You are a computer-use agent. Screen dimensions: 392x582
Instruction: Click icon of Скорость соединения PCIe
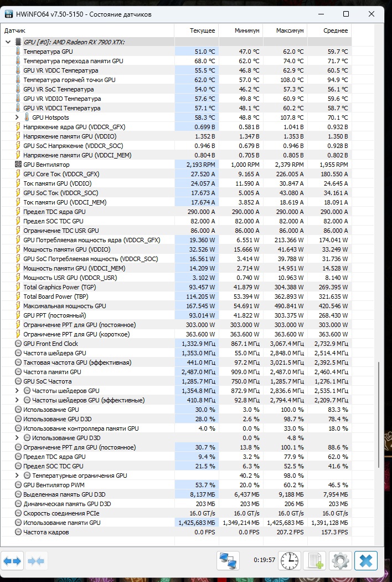coord(18,513)
